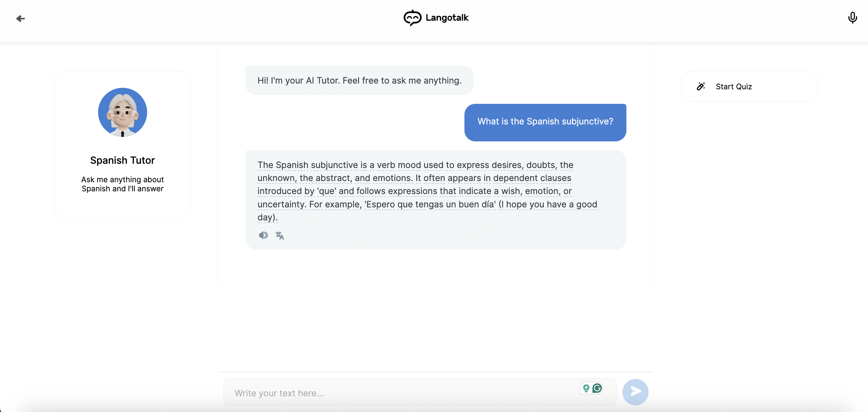Viewport: 868px width, 412px height.
Task: Translate the tutor's subjunctive explanation
Action: pyautogui.click(x=280, y=235)
